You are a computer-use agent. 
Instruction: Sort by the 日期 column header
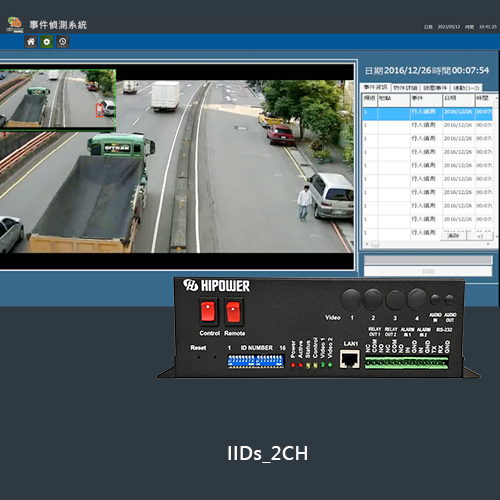(458, 99)
